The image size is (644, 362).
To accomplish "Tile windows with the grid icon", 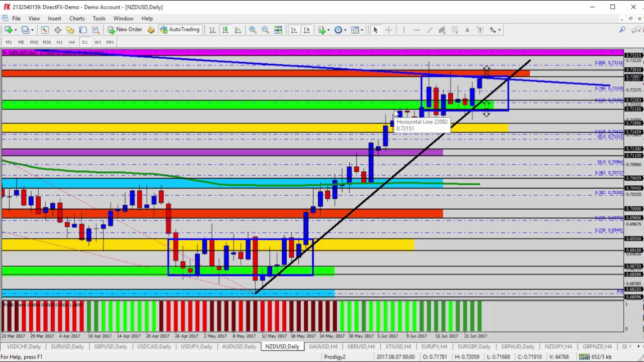I will point(278,30).
